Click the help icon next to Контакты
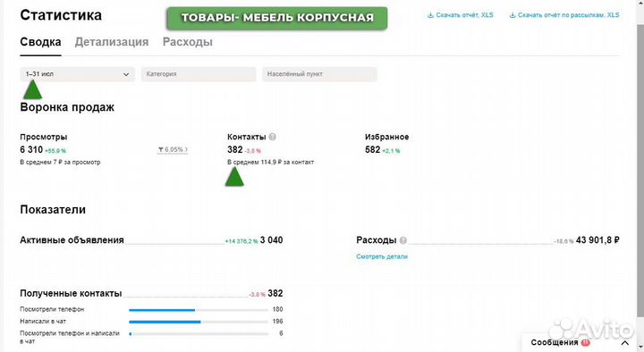This screenshot has width=644, height=352. [272, 137]
